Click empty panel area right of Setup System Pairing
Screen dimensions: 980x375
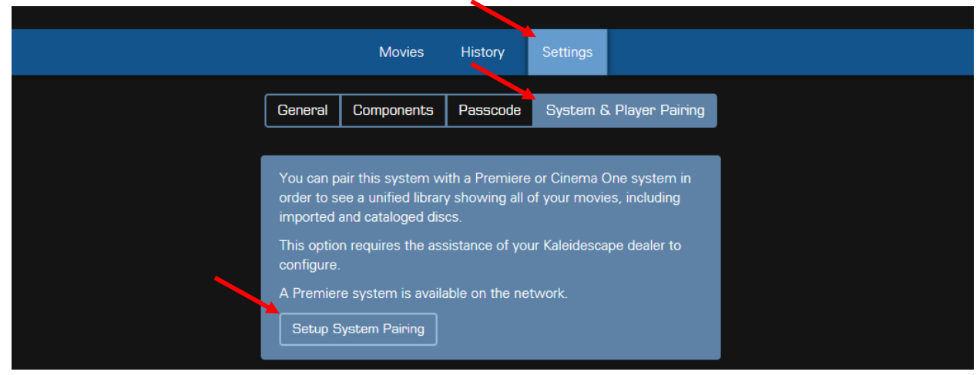click(x=578, y=329)
